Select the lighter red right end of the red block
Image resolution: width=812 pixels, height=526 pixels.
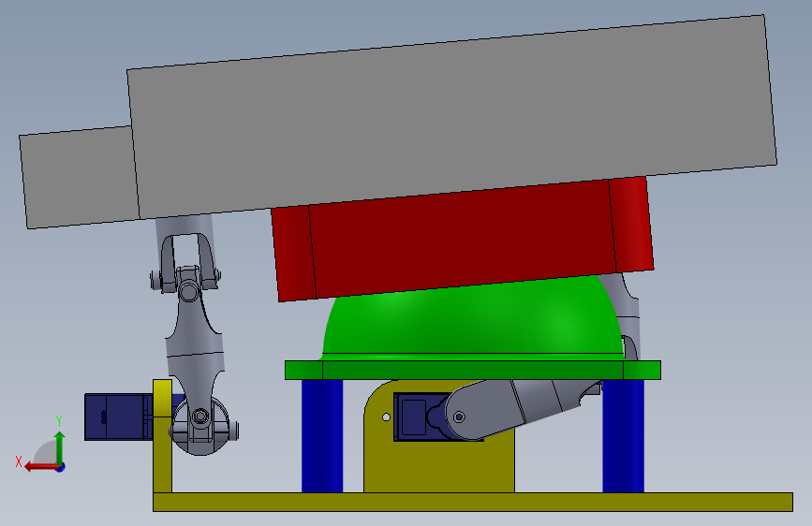(630, 225)
